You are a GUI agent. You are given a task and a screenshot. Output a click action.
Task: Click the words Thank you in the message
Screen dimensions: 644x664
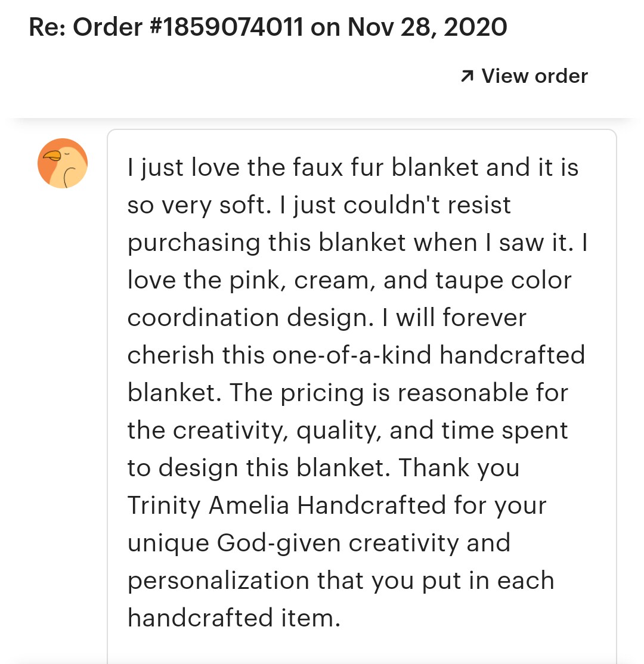tap(459, 468)
